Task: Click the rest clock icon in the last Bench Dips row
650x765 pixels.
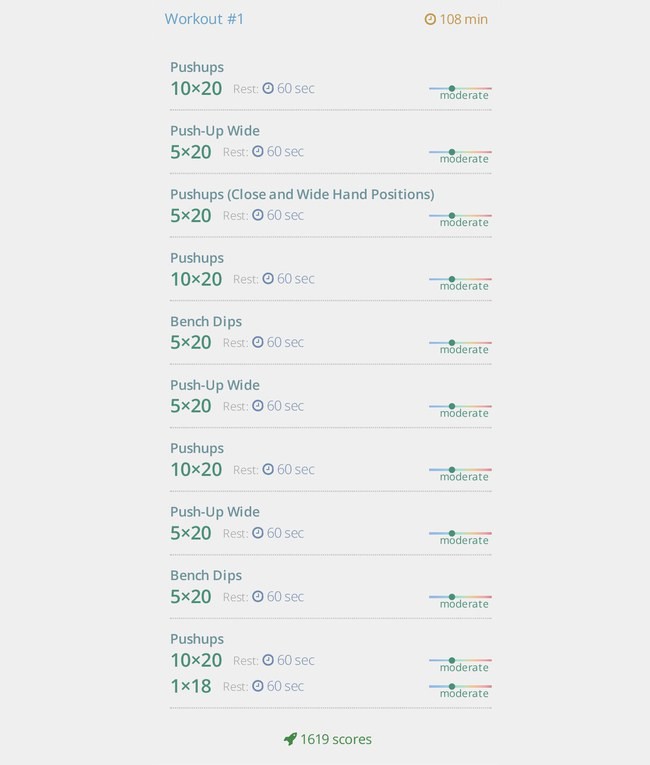Action: (x=258, y=596)
